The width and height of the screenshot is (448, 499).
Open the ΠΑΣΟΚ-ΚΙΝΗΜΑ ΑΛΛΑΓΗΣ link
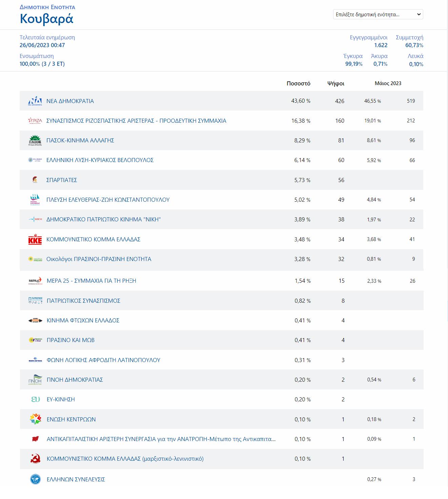click(x=80, y=140)
